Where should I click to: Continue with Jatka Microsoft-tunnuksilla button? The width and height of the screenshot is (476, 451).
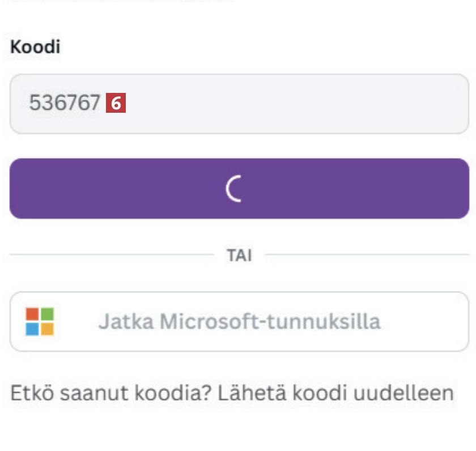239,321
